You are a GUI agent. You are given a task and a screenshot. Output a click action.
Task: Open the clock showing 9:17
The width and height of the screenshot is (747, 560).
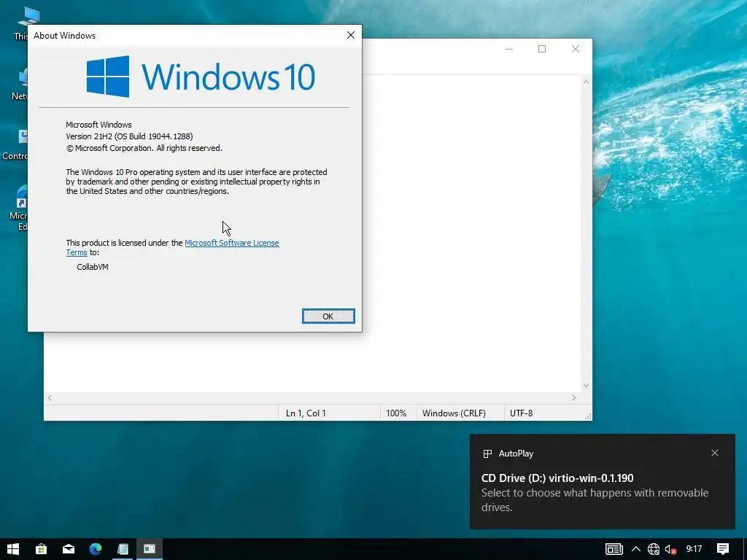(694, 549)
